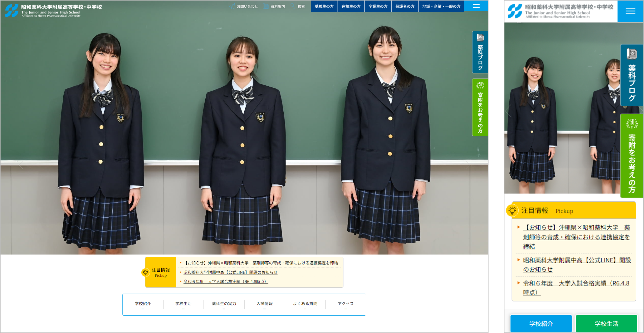Open mobile 令和6年度 大学入試合格実績 link
Viewport: 644px width, 333px height.
click(576, 288)
